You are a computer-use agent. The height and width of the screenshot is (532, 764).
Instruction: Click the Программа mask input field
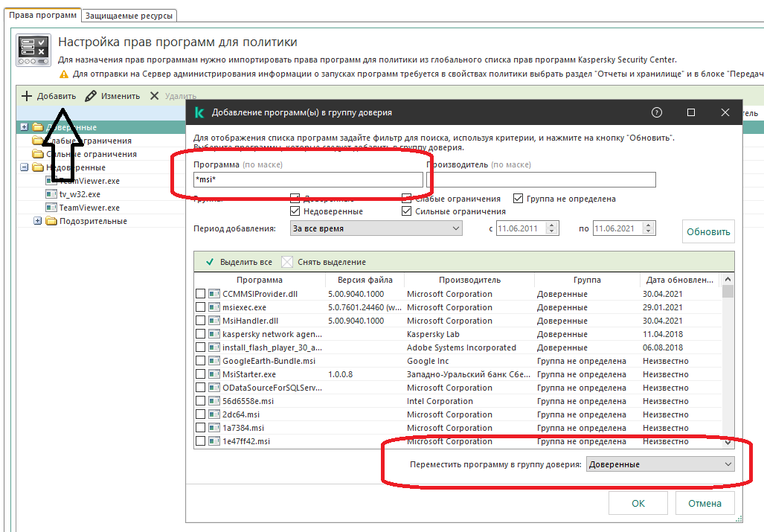point(307,179)
